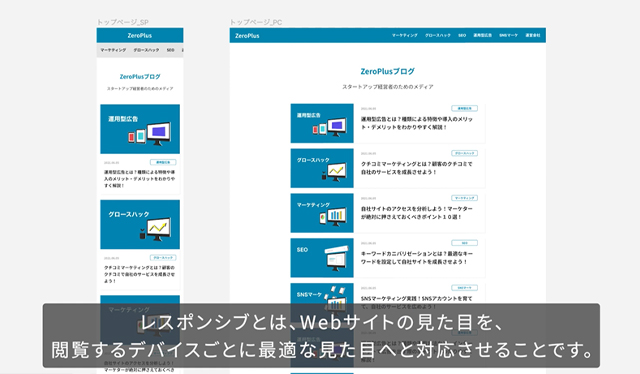Select SEO in the PC navigation bar
The height and width of the screenshot is (374, 640).
[x=462, y=36]
